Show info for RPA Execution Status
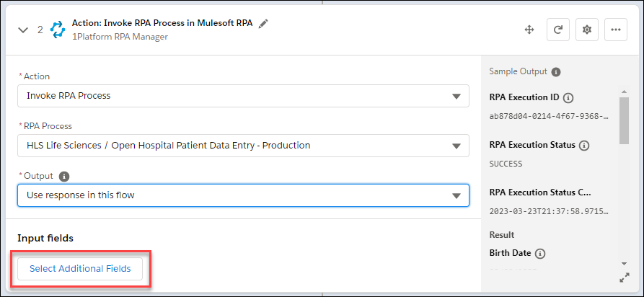 point(584,146)
